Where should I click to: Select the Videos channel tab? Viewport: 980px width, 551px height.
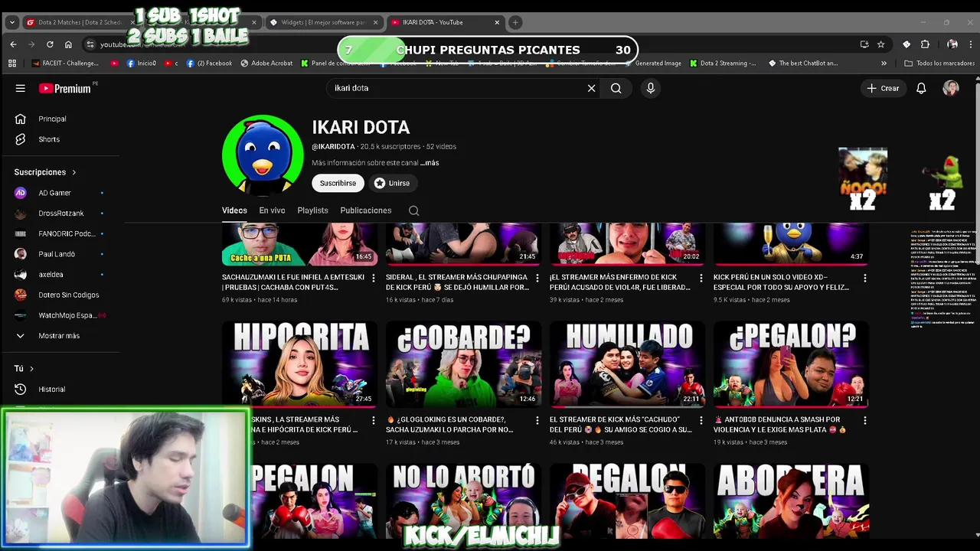pyautogui.click(x=234, y=210)
